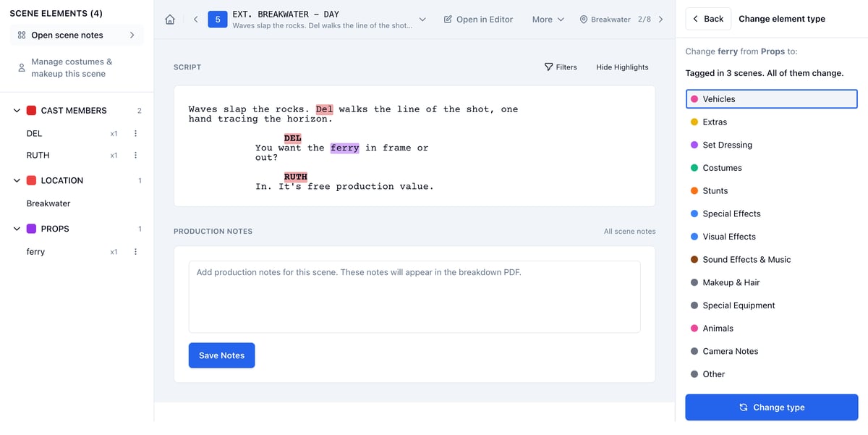This screenshot has width=868, height=435.
Task: Click Change type button
Action: pyautogui.click(x=772, y=407)
